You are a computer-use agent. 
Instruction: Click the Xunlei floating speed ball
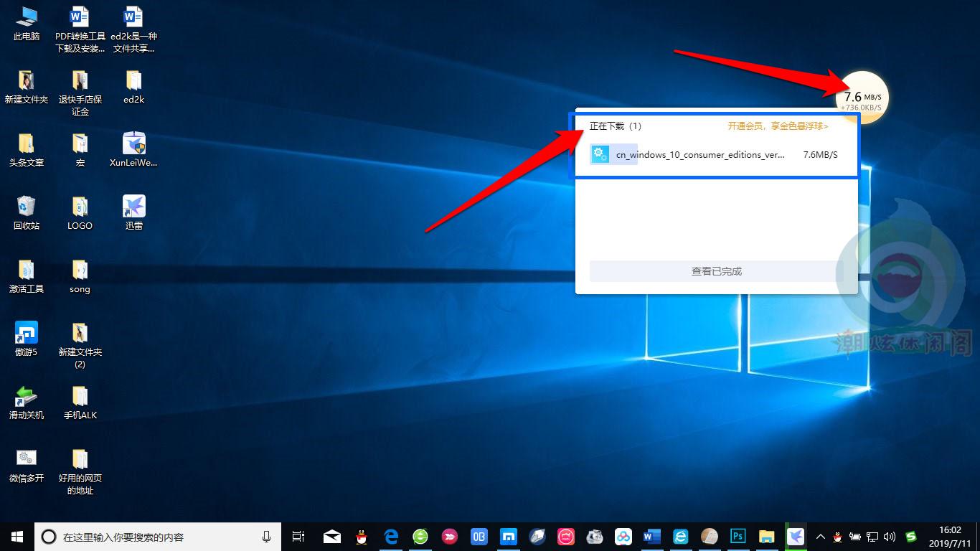pos(862,97)
